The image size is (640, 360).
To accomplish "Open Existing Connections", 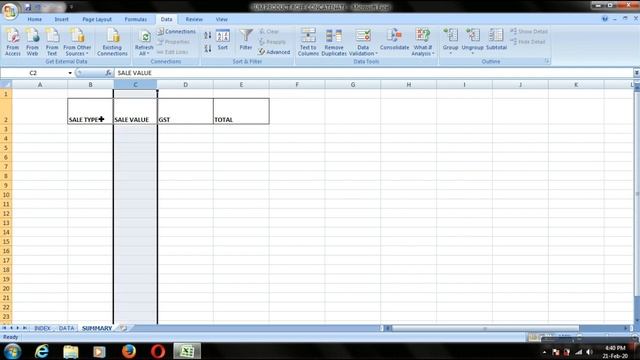I will [x=112, y=42].
